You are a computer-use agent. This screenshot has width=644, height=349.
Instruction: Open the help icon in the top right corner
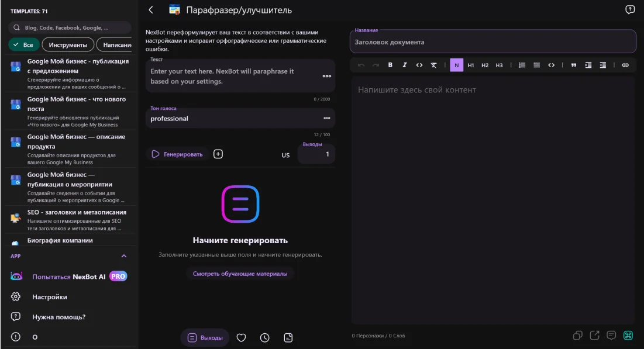pyautogui.click(x=629, y=9)
